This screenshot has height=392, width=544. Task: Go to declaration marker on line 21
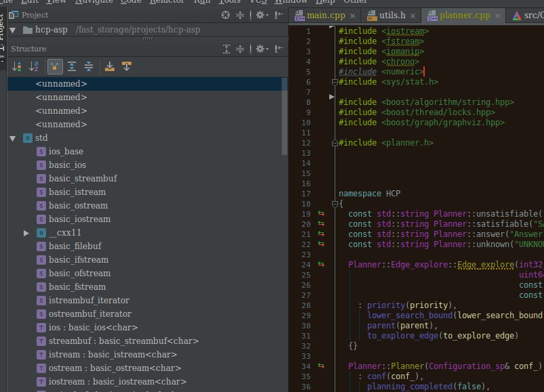[x=321, y=234]
